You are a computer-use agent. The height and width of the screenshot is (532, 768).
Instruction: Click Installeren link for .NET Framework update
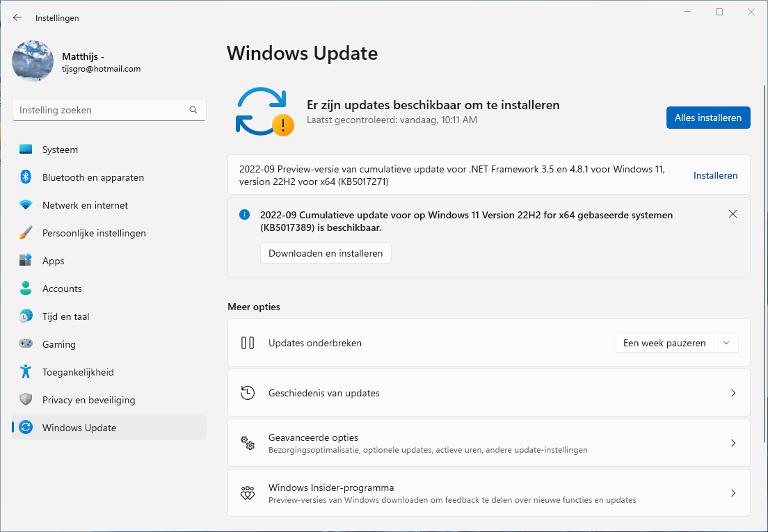(x=715, y=175)
